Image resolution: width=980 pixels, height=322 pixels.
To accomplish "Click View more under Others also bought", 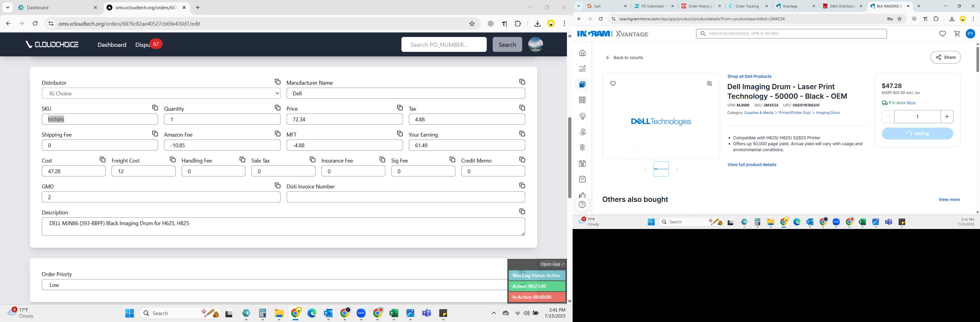I will [x=949, y=199].
